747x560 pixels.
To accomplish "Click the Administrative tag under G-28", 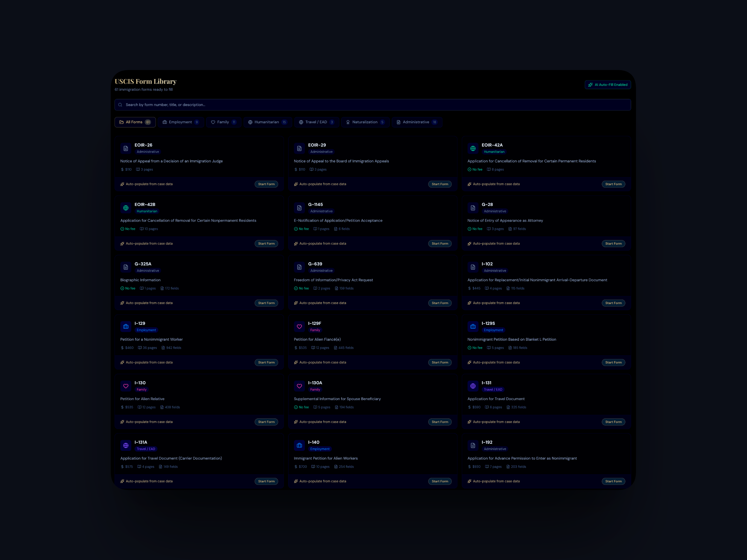I will point(495,211).
